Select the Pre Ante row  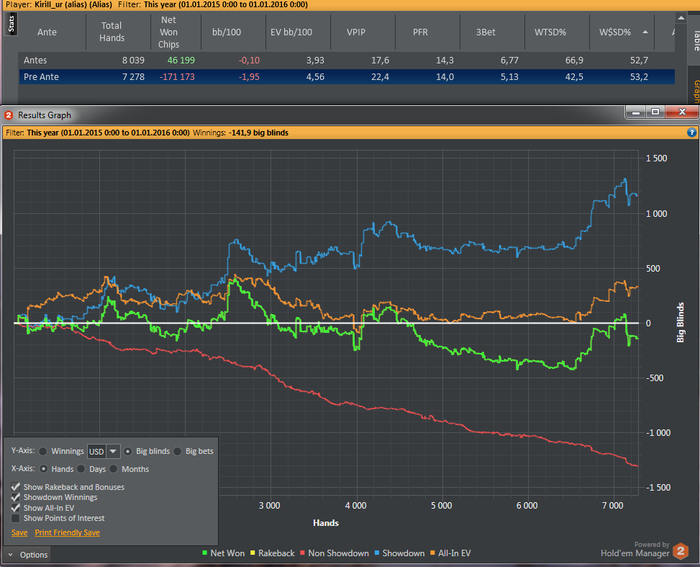click(346, 77)
